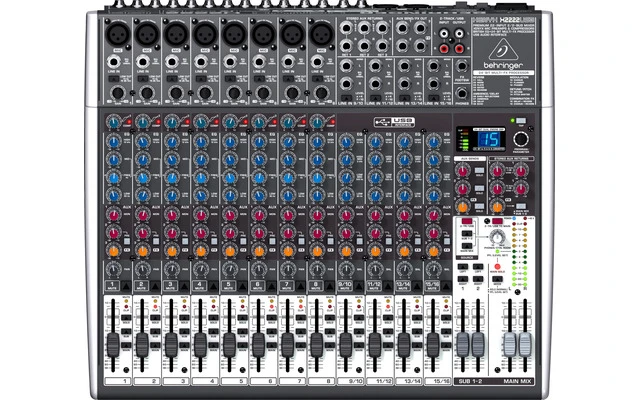Adjust the aux 1 send knob on channel 1
Screen dimensions: 640x400
coord(113,215)
